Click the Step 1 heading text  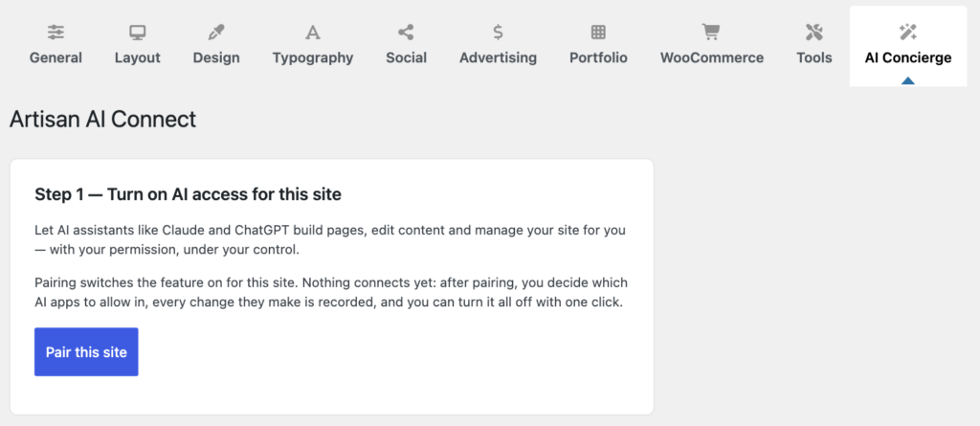click(189, 194)
